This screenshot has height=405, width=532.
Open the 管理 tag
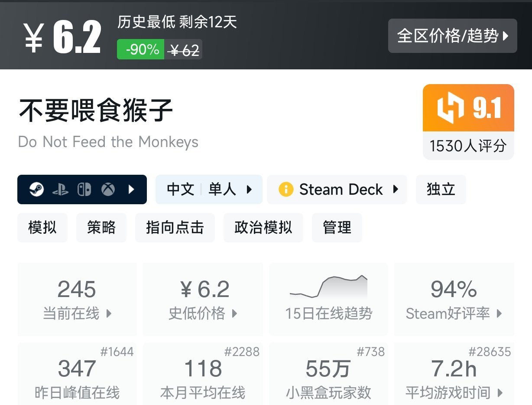(x=337, y=227)
